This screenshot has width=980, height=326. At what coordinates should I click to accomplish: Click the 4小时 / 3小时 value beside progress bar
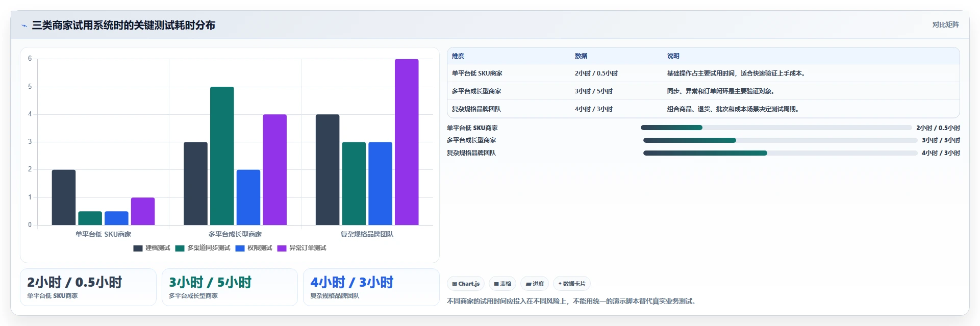click(x=941, y=153)
